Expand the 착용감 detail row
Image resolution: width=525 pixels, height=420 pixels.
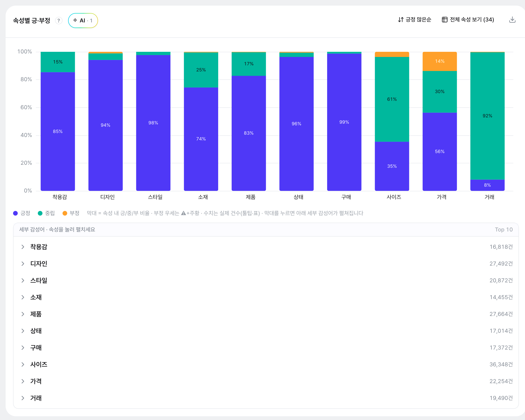(x=266, y=247)
